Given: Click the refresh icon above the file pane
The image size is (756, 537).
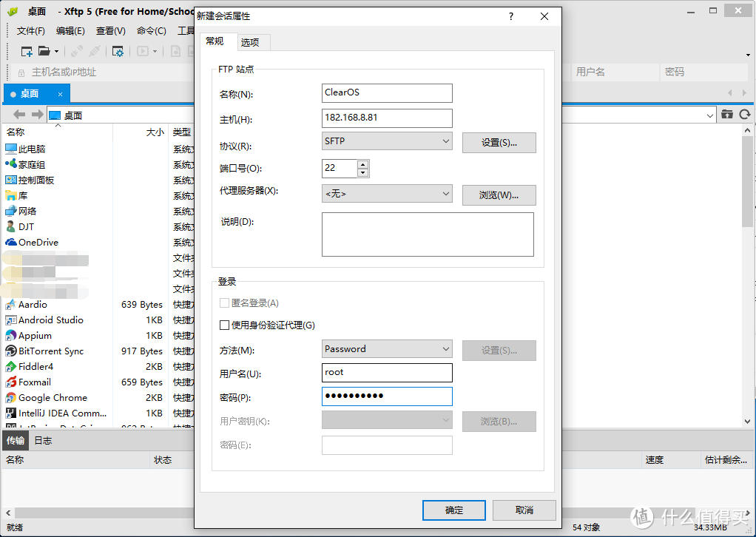Looking at the screenshot, I should pos(746,115).
